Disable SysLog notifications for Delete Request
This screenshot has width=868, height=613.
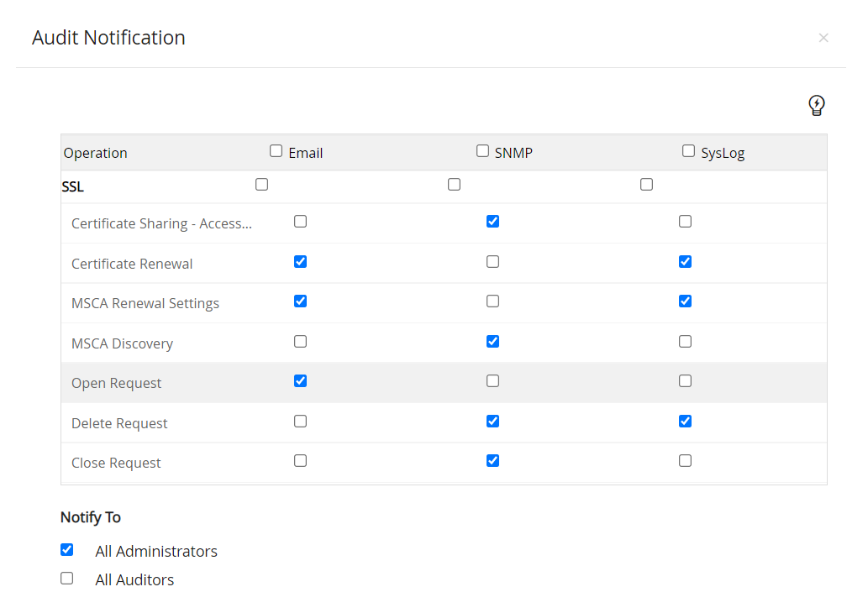point(685,421)
